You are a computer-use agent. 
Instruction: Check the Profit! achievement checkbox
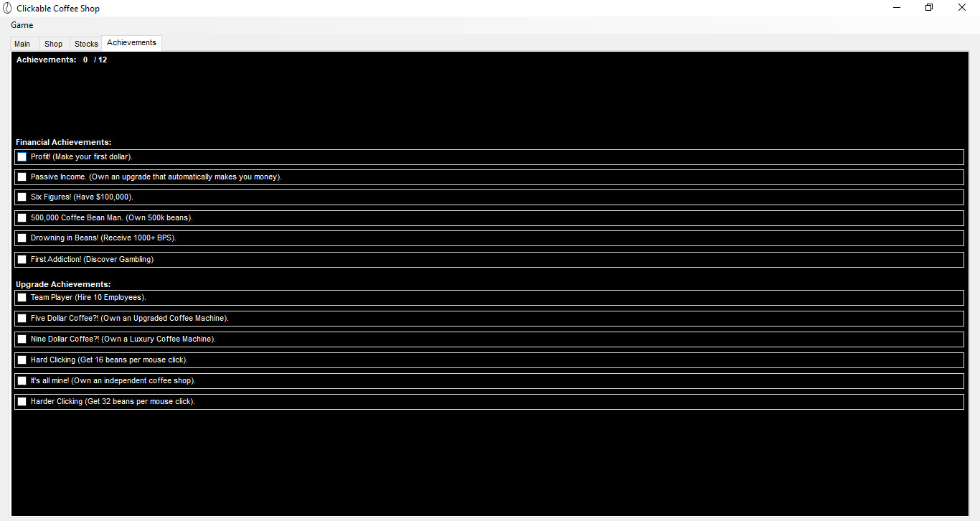coord(22,156)
